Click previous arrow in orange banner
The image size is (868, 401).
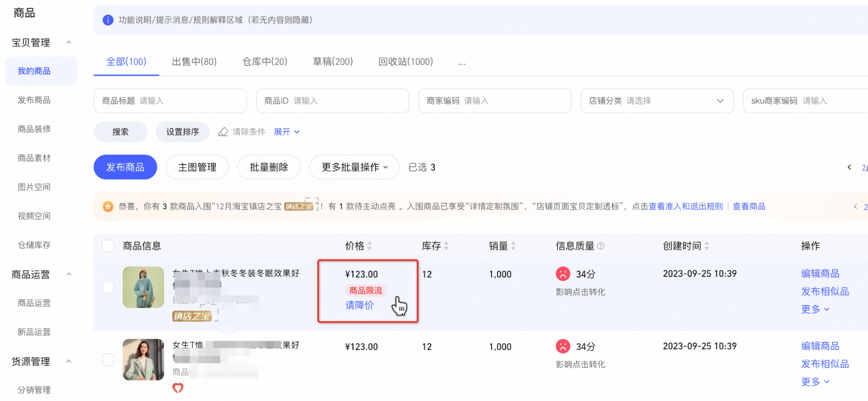855,206
